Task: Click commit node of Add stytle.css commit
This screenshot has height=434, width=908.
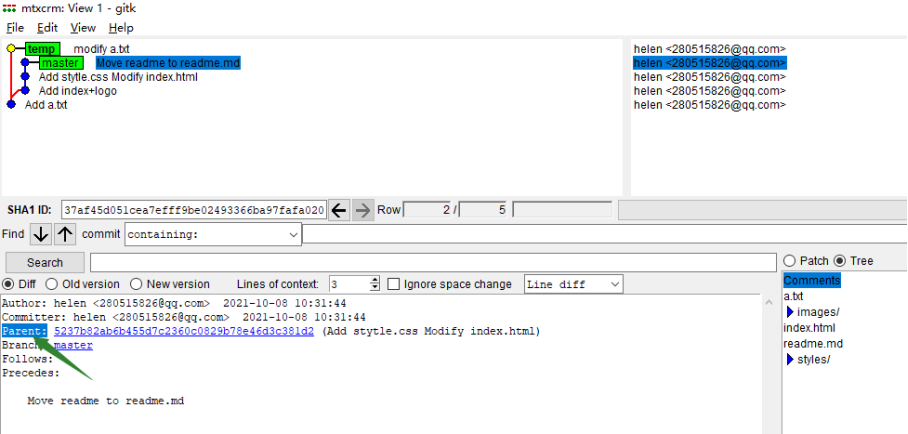Action: point(25,77)
